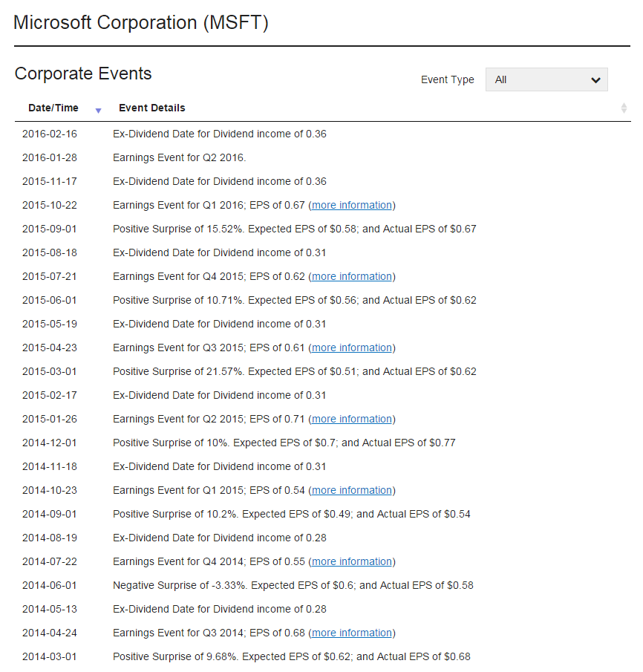Sort by the Event Details column header
Viewport: 643px width, 672px height.
[x=152, y=108]
